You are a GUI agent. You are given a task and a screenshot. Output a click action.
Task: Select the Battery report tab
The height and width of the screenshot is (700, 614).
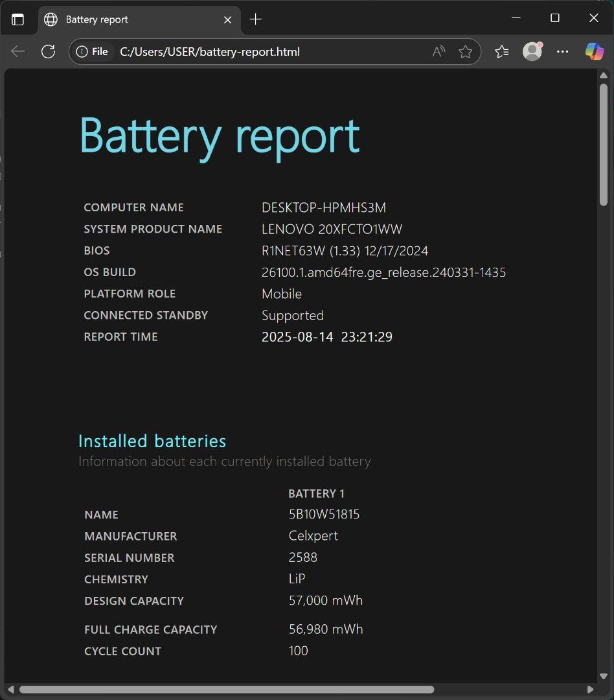coord(140,19)
